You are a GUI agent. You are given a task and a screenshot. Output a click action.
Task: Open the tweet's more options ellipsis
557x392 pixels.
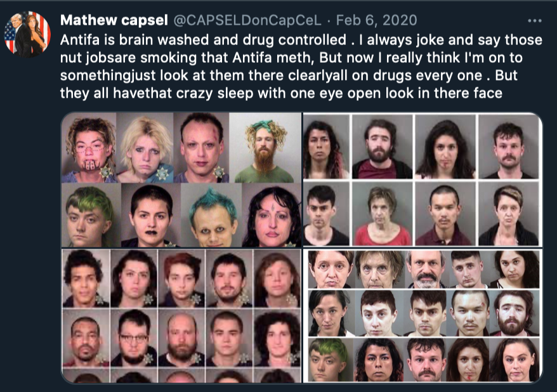click(x=534, y=21)
